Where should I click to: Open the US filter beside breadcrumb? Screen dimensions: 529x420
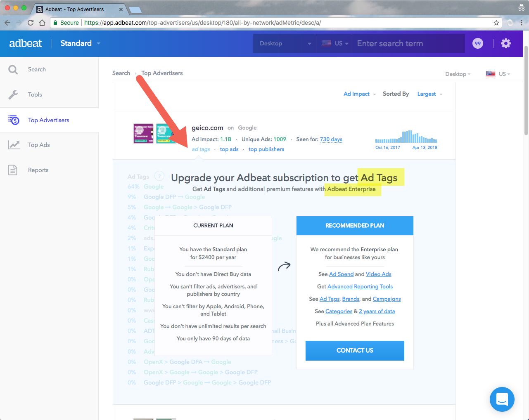pos(505,74)
